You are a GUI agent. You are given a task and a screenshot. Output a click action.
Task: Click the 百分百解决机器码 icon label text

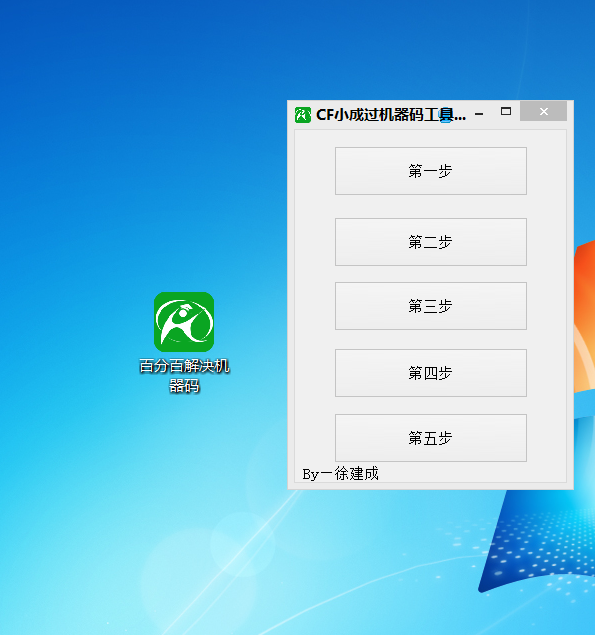[184, 376]
